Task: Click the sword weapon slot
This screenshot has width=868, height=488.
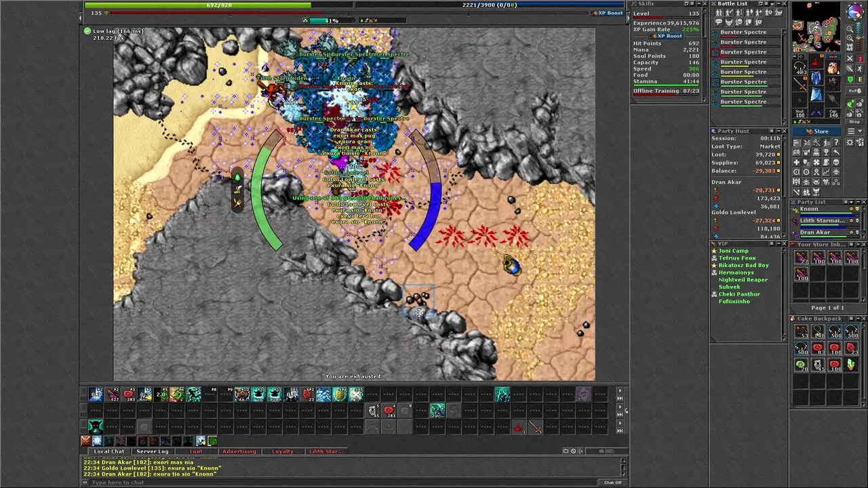Action: click(800, 84)
